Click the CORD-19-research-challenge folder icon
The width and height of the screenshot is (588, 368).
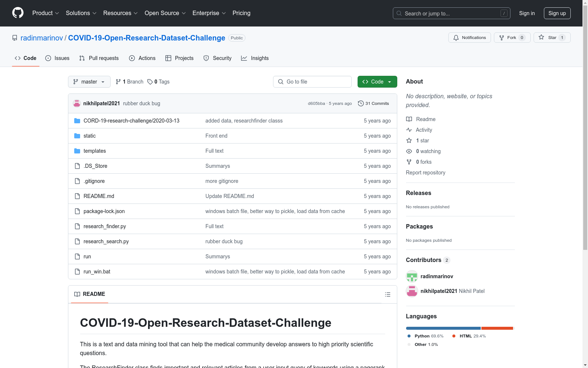[x=77, y=121]
